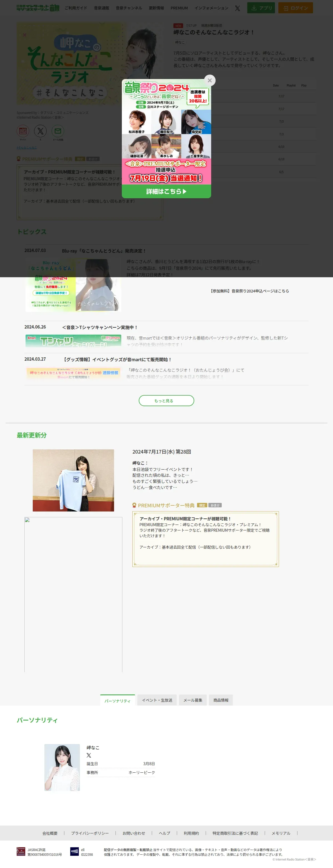
Task: Click the #そんなこんなこ hashtag link
Action: pos(27,147)
